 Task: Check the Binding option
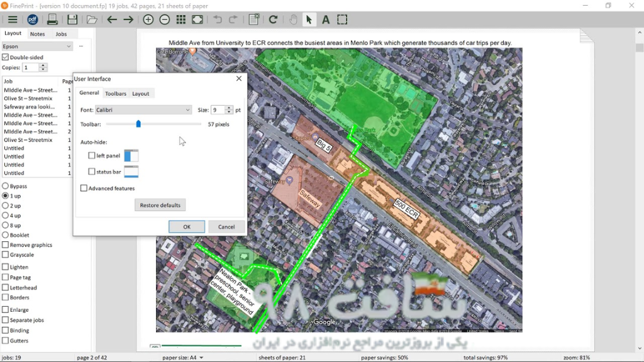[x=5, y=330]
